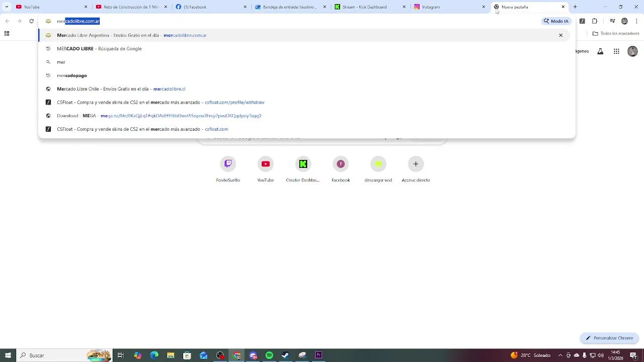Open the Creator Dashboard Kick shortcut
Screen dimensions: 644x362
[x=303, y=169]
